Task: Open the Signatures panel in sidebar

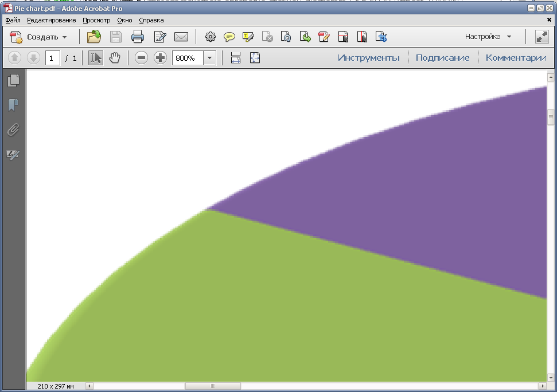Action: tap(13, 154)
